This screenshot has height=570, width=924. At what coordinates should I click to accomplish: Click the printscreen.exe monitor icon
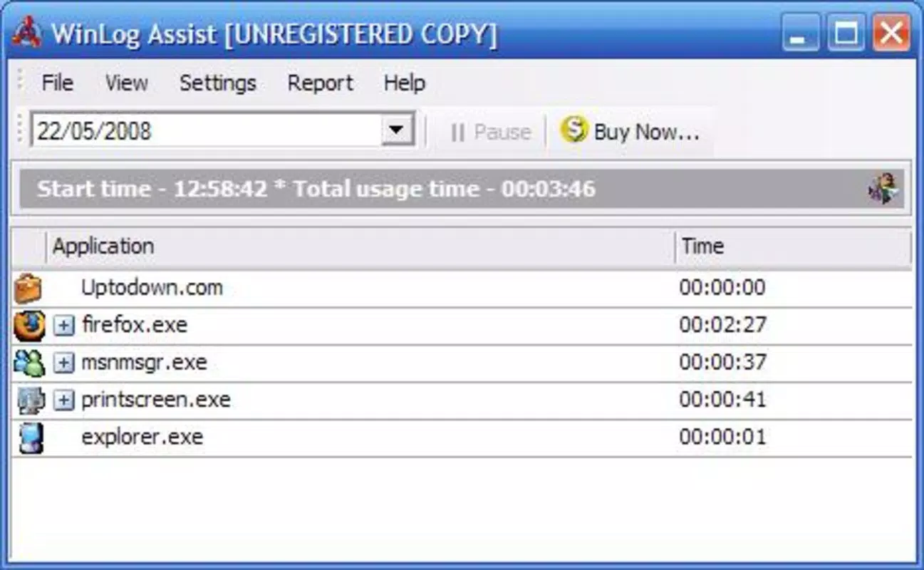tap(30, 400)
